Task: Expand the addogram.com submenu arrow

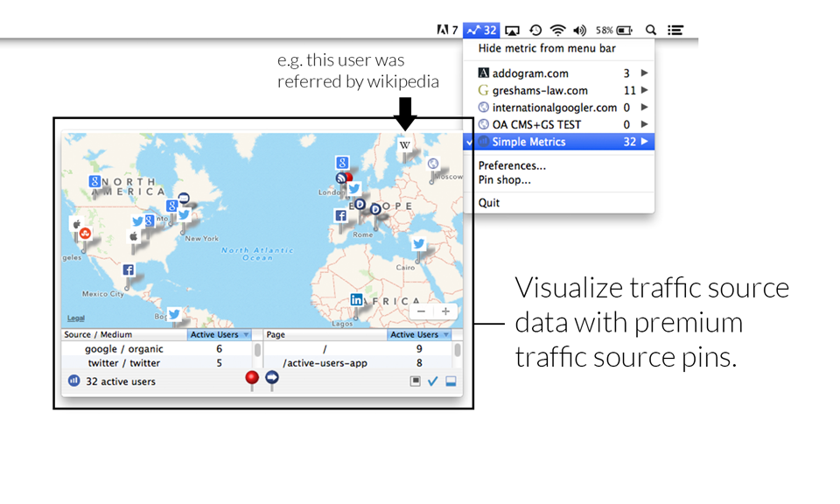Action: coord(645,73)
